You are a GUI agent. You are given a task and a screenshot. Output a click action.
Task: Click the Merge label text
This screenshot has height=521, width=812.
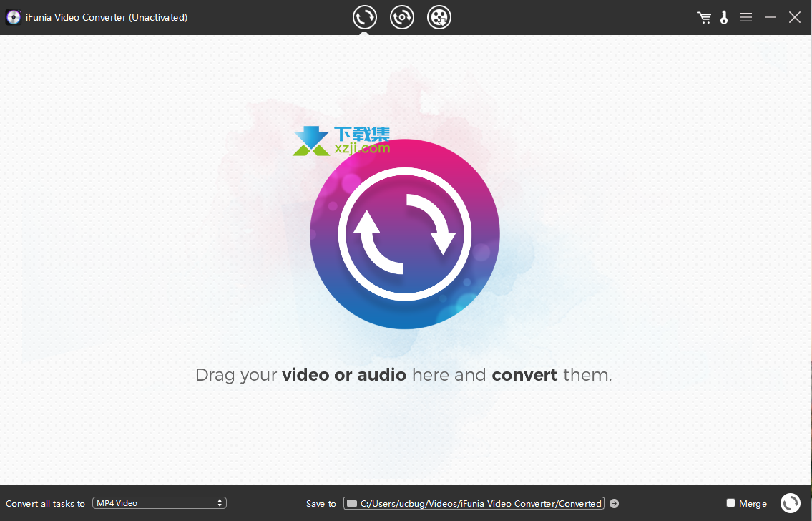(753, 504)
